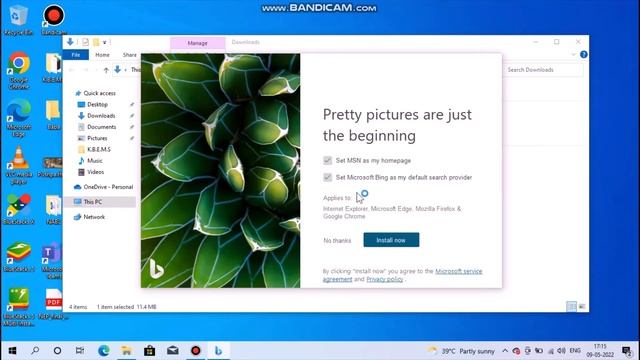Open Google Chrome desktop shortcut
Viewport: 640px width, 360px height.
click(19, 70)
